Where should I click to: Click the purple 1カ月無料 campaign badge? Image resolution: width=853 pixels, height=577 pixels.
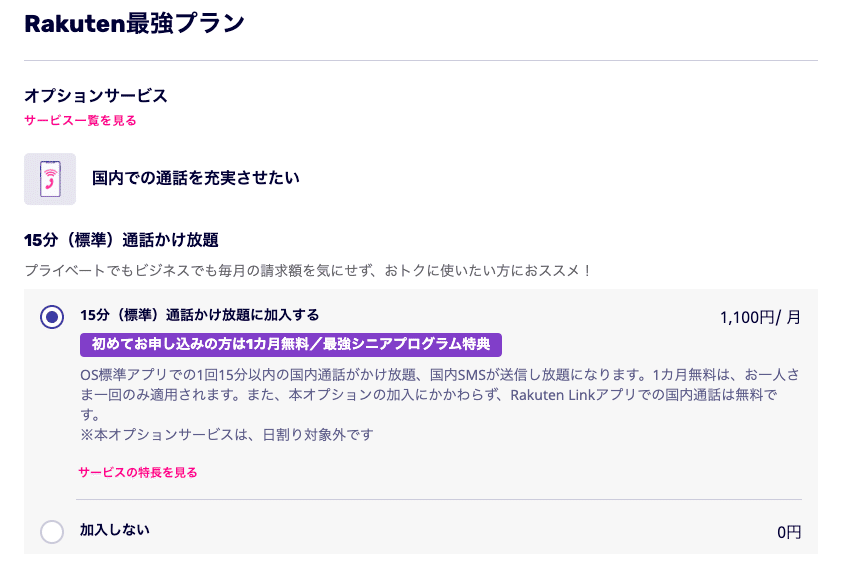290,345
